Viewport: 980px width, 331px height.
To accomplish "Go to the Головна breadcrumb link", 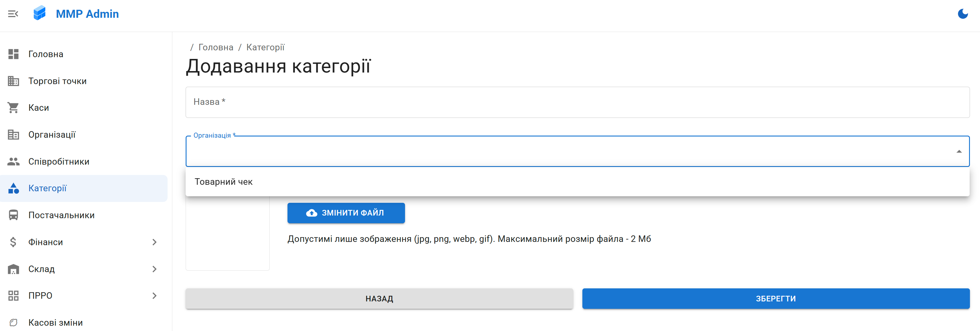I will pyautogui.click(x=216, y=47).
